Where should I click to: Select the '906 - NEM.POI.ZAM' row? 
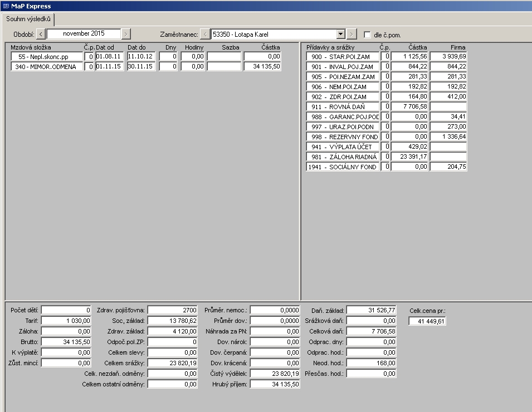tap(343, 87)
